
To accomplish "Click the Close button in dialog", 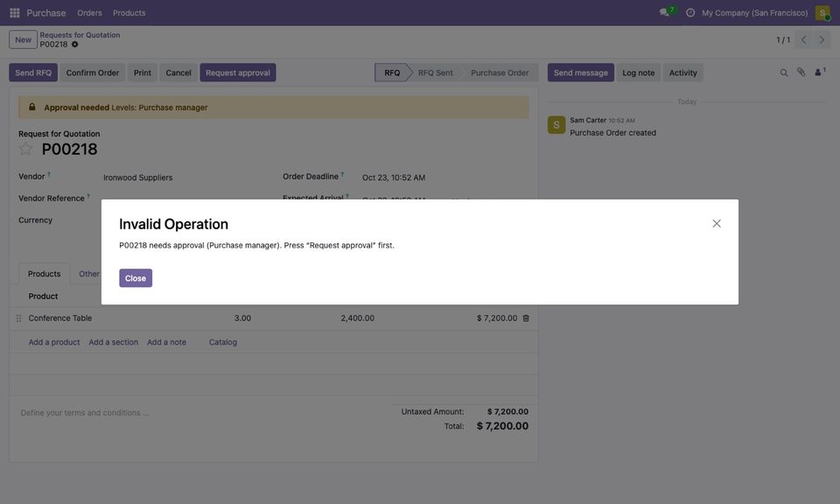I will click(x=136, y=278).
